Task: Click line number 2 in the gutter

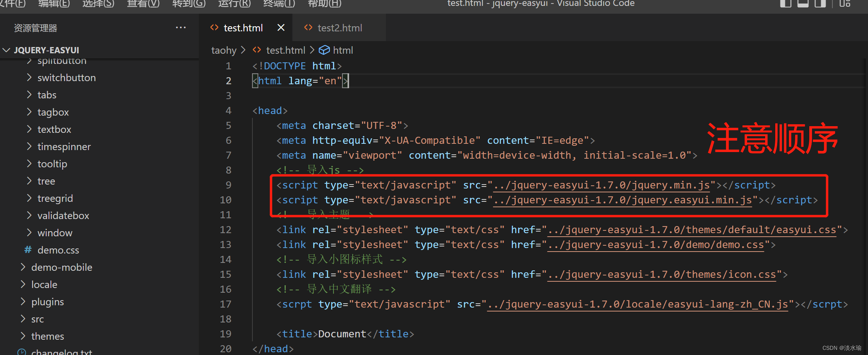Action: 229,81
